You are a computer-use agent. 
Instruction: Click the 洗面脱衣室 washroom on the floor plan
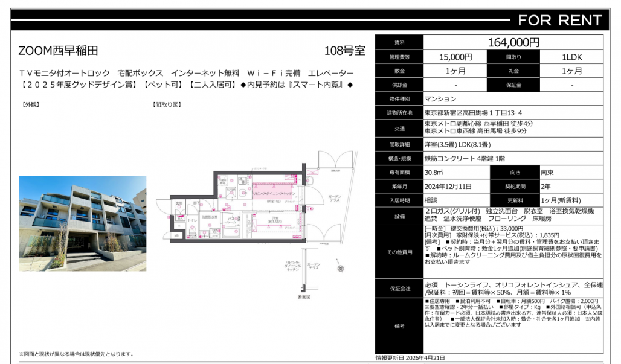(210, 216)
